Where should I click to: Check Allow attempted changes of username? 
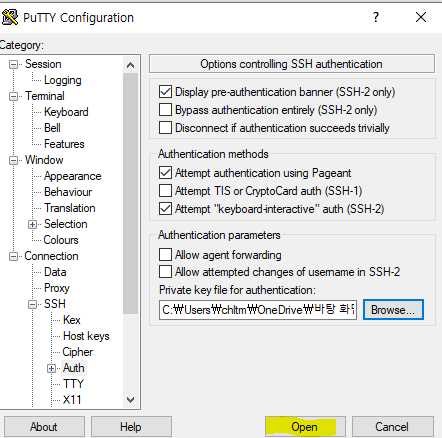[x=165, y=272]
